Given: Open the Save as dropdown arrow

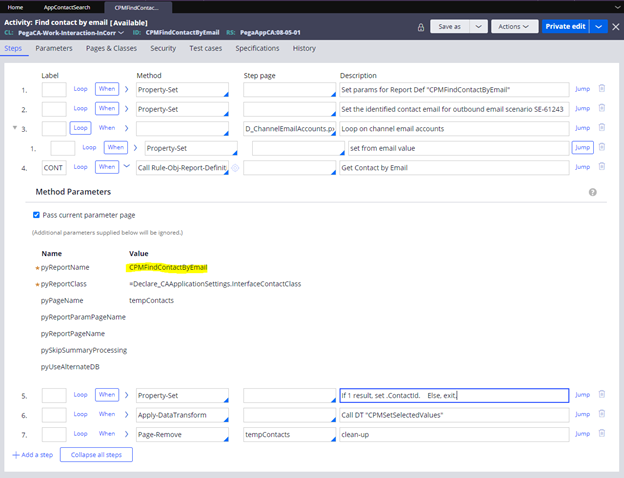Looking at the screenshot, I should click(478, 27).
